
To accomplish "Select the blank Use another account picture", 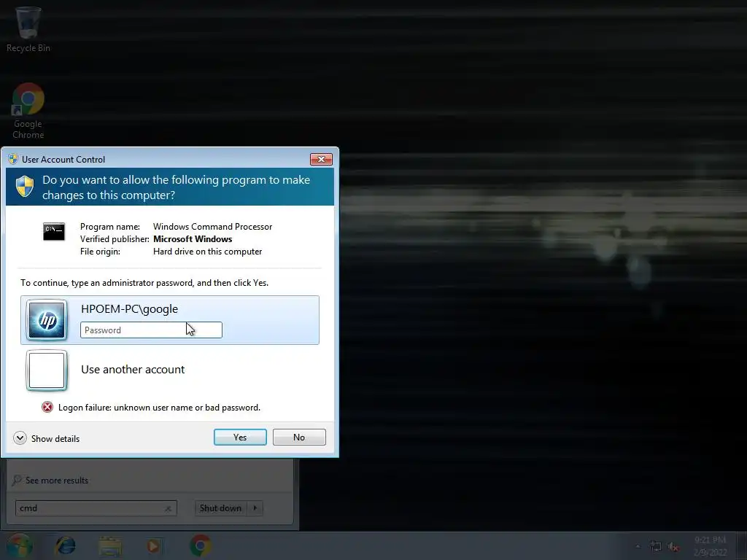I will click(47, 370).
